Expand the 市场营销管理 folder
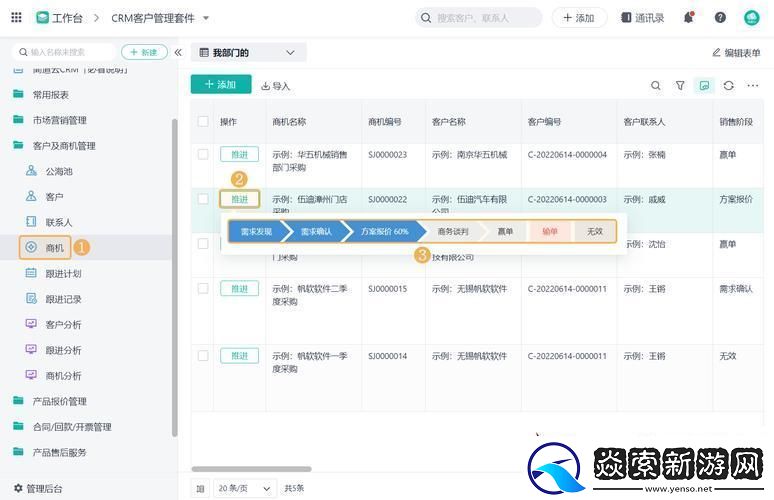The height and width of the screenshot is (500, 774). pos(59,120)
